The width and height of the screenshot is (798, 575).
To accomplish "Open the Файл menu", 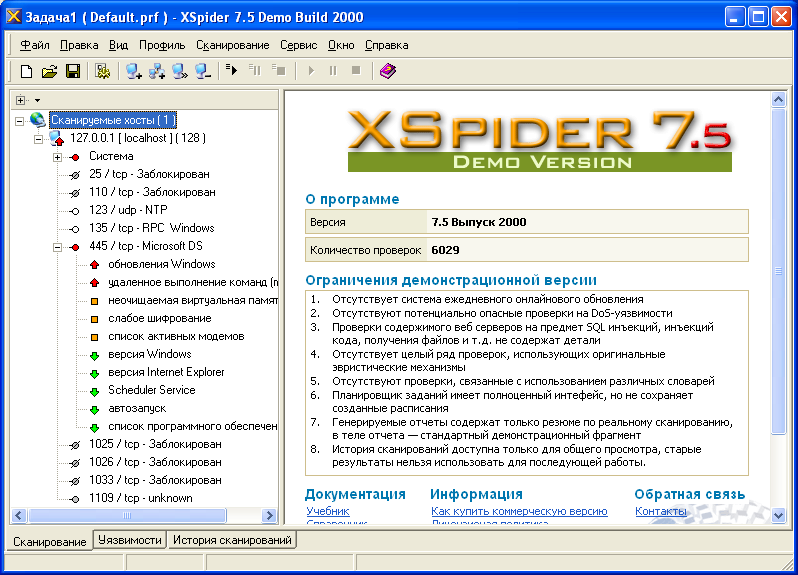I will click(35, 45).
